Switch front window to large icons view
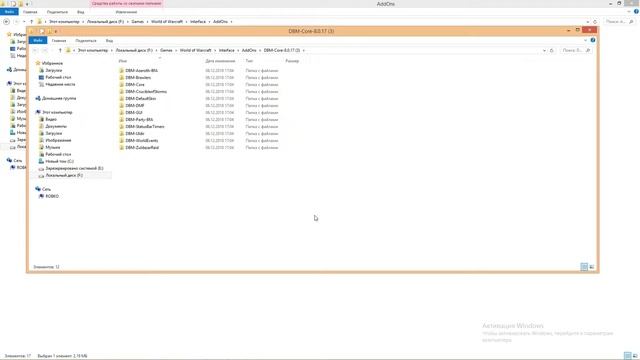Screen dimensions: 640x360 pos(592,267)
